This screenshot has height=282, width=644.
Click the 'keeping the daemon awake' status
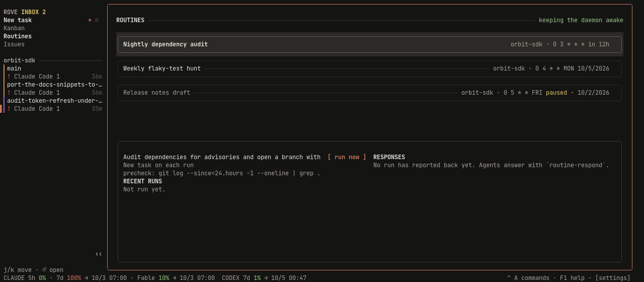(581, 20)
